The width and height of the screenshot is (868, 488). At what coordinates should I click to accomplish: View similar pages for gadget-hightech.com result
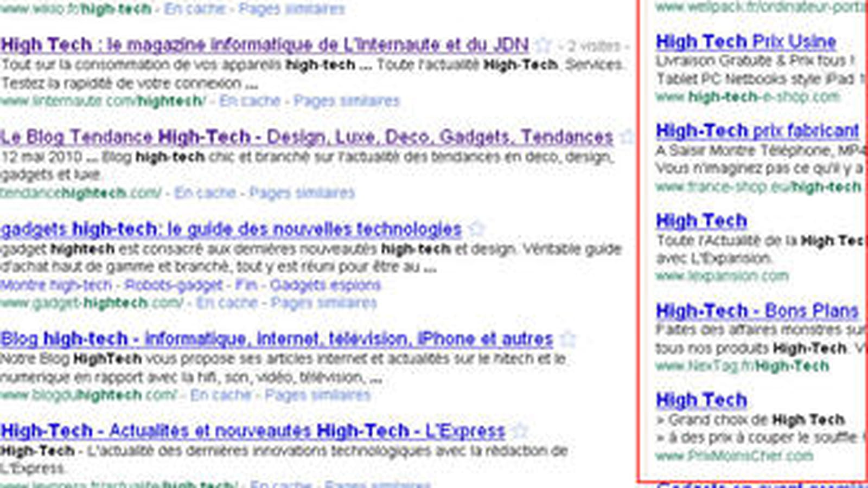click(324, 303)
